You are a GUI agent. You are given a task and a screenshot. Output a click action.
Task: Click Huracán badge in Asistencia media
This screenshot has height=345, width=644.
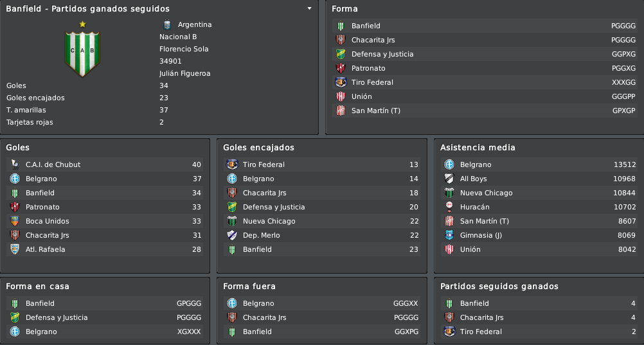pyautogui.click(x=449, y=207)
